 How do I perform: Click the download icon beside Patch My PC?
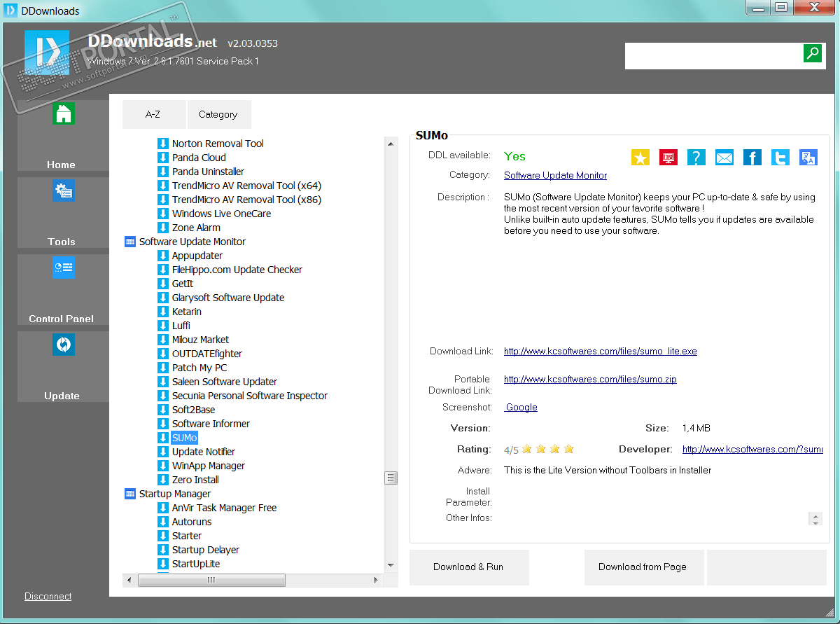(163, 368)
